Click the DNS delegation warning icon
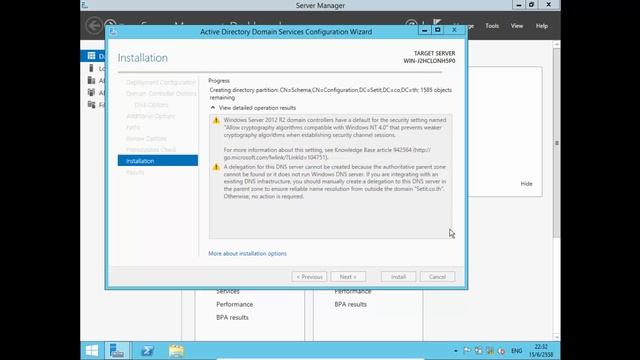Screen dimensions: 640x360 (x=216, y=167)
